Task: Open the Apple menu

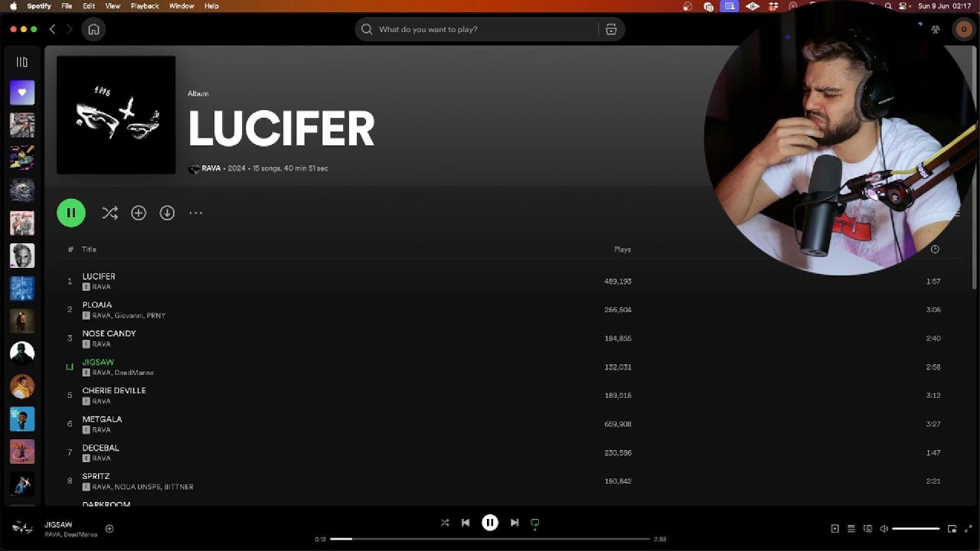Action: pyautogui.click(x=13, y=6)
